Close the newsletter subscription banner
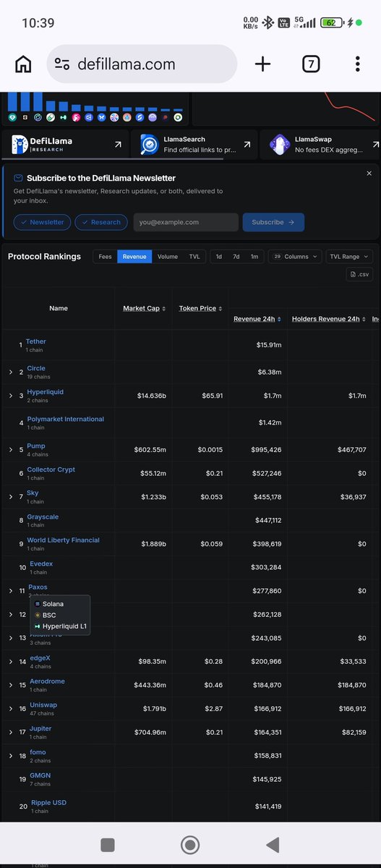This screenshot has height=868, width=381. pyautogui.click(x=369, y=174)
